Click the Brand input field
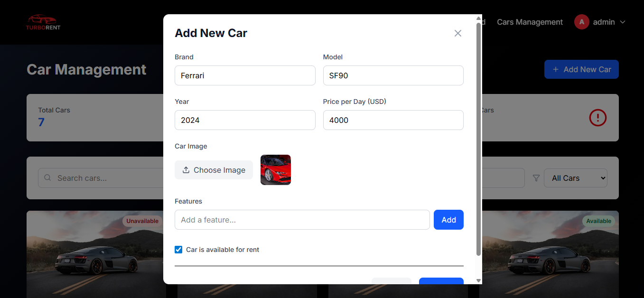 pyautogui.click(x=245, y=75)
